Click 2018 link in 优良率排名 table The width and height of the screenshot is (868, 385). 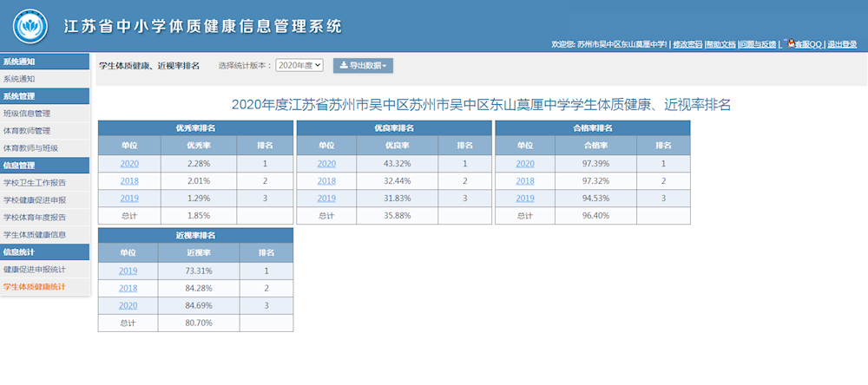point(326,181)
